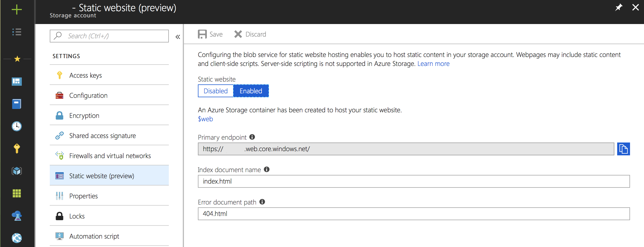The height and width of the screenshot is (247, 644).
Task: Edit the Index document name field
Action: (x=414, y=181)
